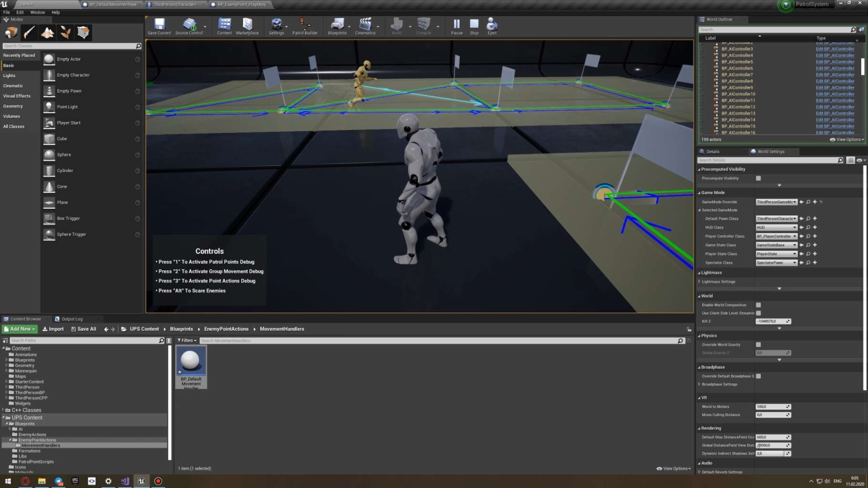The height and width of the screenshot is (488, 868).
Task: Select Paint mode brush icon
Action: pos(29,32)
